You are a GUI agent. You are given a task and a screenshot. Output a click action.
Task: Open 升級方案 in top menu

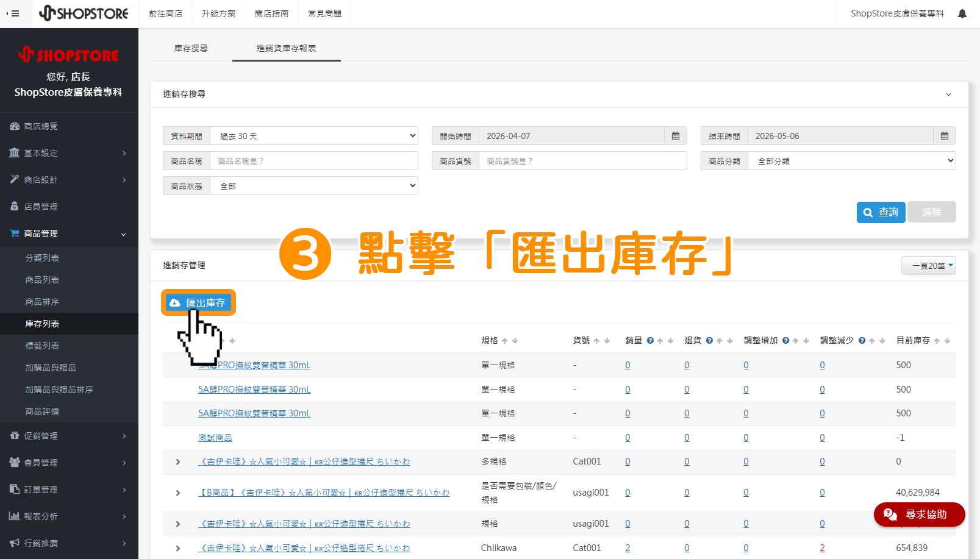218,13
